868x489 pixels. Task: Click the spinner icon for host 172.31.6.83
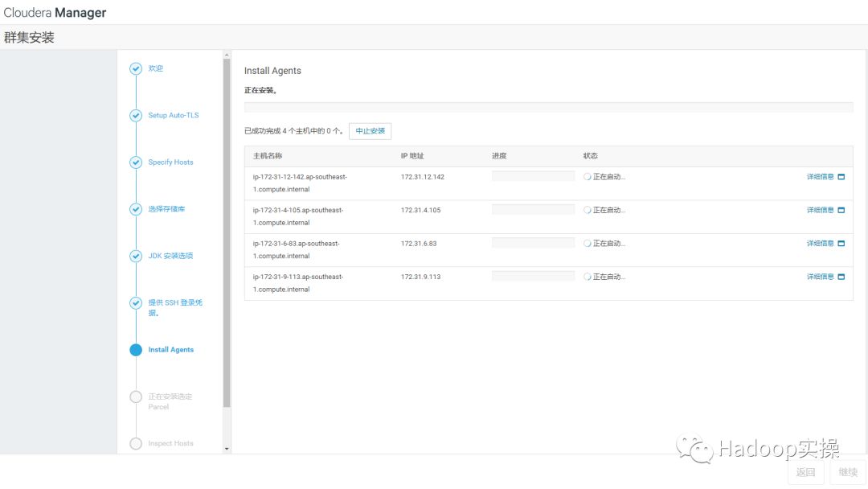pos(587,243)
